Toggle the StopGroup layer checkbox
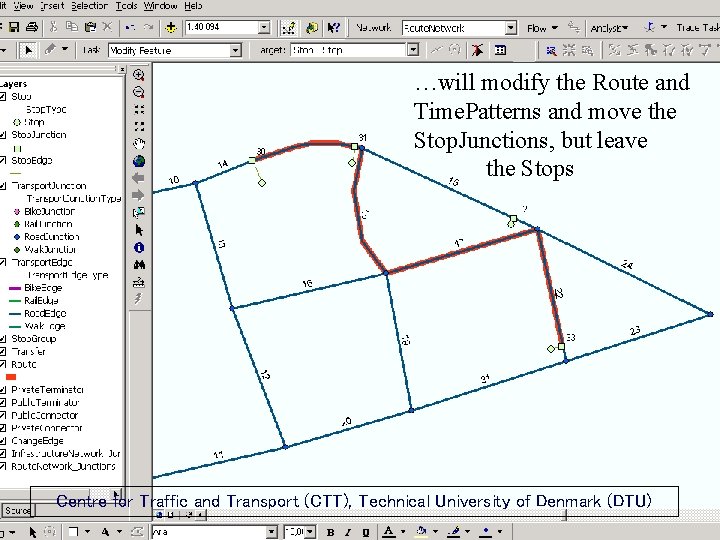The width and height of the screenshot is (720, 540). [x=3, y=339]
